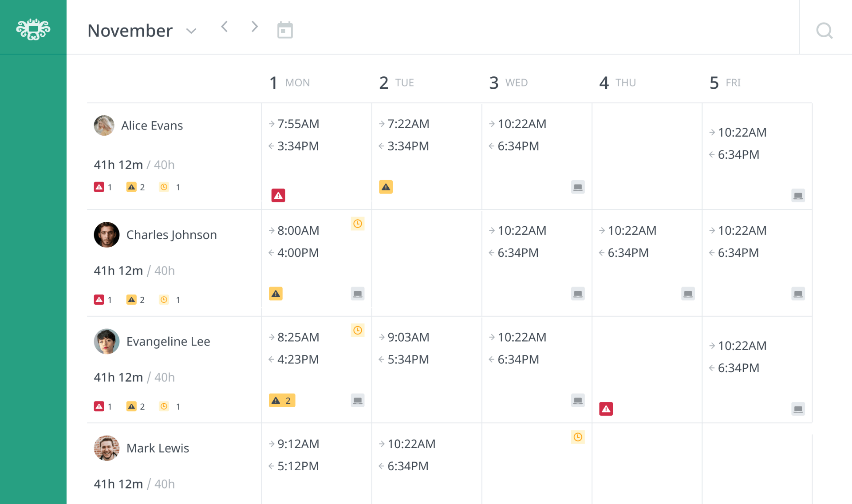Click Mark Lewis's profile photo
The width and height of the screenshot is (852, 504).
[106, 448]
